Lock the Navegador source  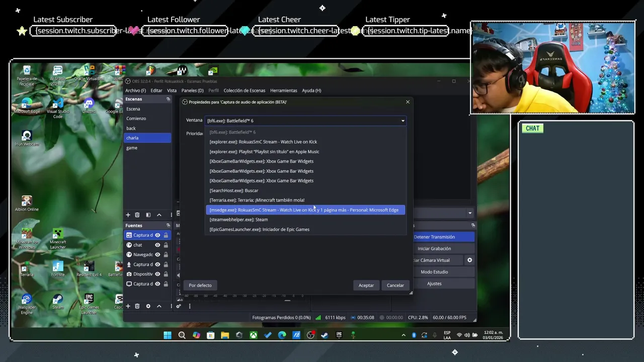[166, 254]
